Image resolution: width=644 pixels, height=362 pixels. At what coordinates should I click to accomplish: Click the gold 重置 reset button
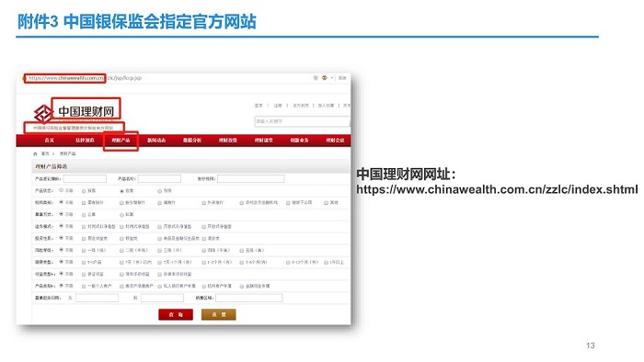(219, 314)
